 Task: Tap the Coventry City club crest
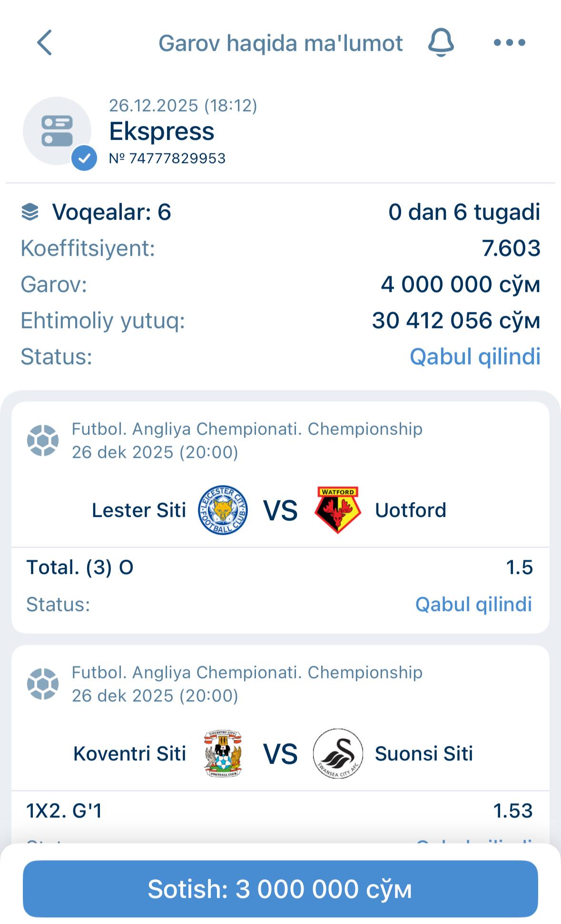[223, 753]
